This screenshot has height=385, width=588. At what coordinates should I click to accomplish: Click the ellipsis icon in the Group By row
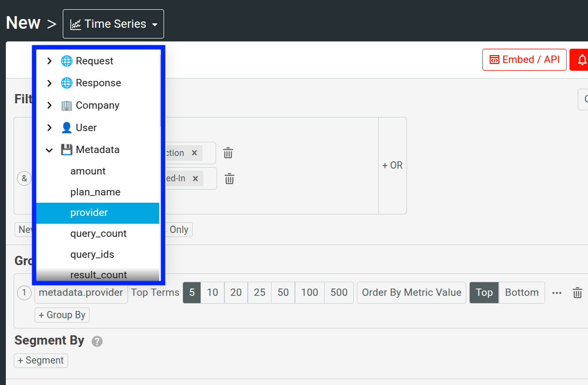point(557,292)
